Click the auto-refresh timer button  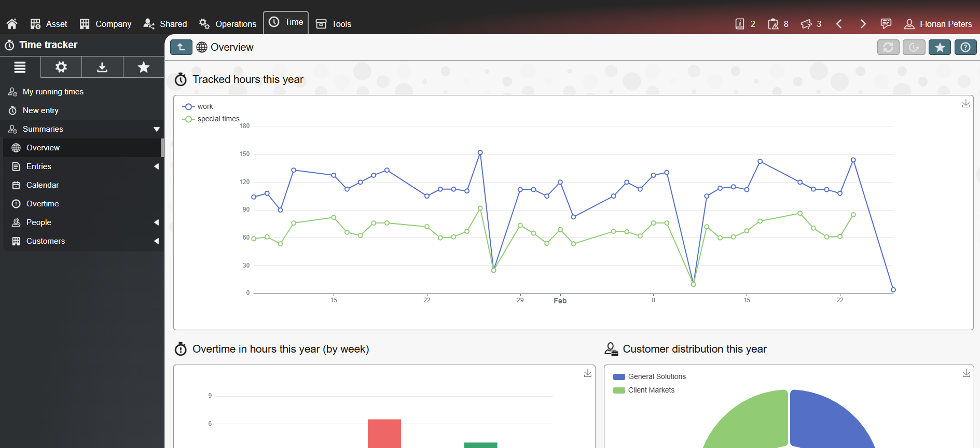pos(914,47)
